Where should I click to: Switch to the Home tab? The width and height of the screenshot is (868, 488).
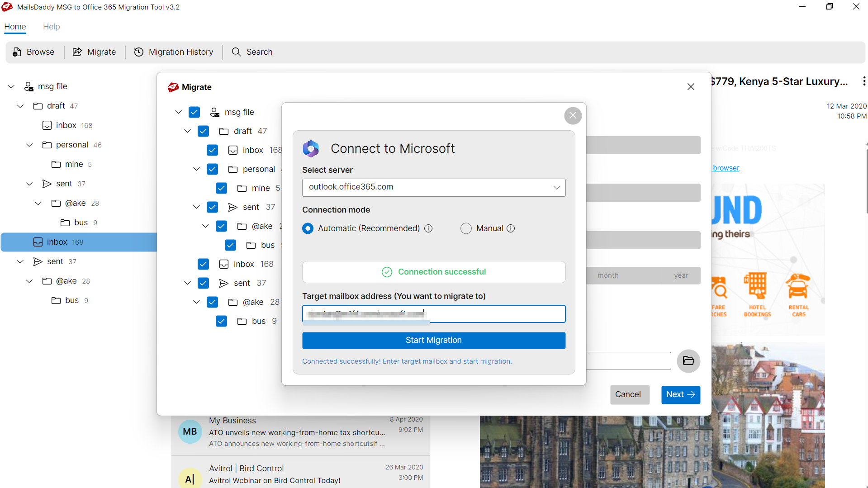(x=15, y=27)
